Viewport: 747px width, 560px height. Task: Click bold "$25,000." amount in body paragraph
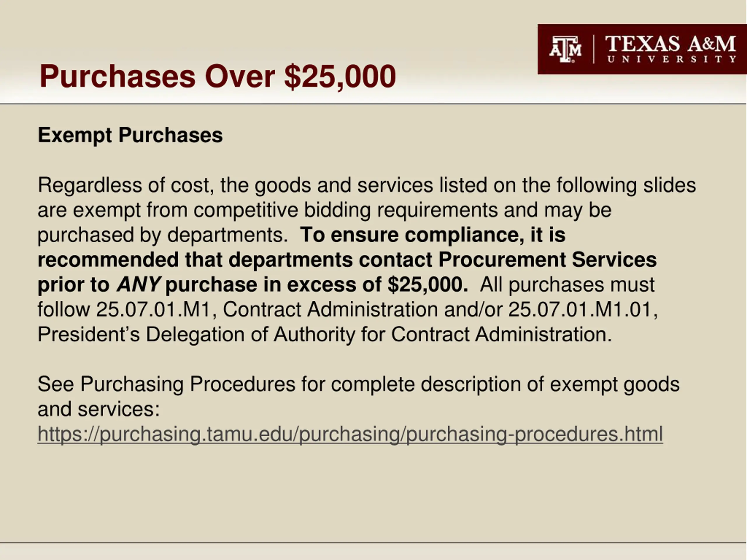click(x=427, y=285)
